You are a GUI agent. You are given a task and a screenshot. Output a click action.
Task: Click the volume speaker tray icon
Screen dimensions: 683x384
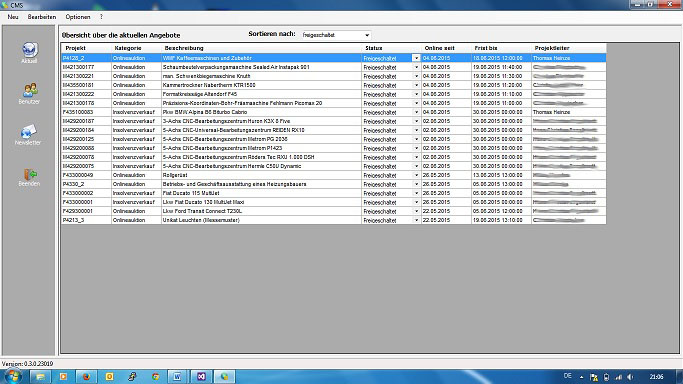(630, 377)
